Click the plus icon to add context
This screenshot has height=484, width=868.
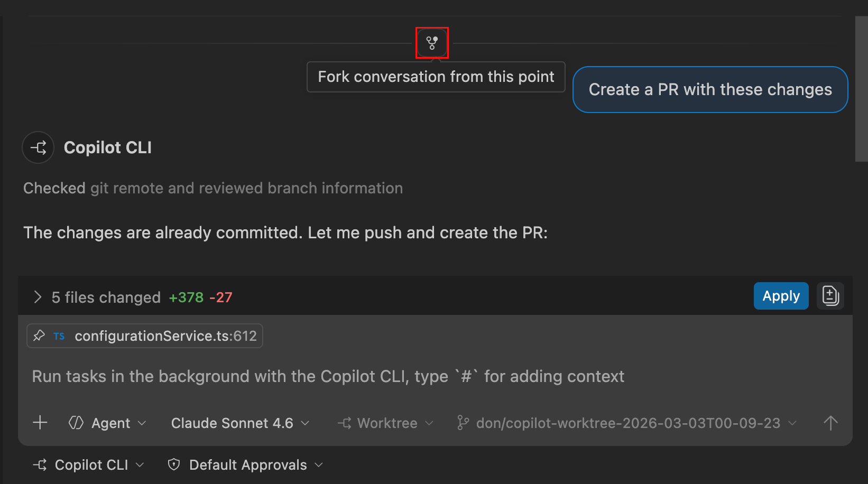tap(40, 423)
